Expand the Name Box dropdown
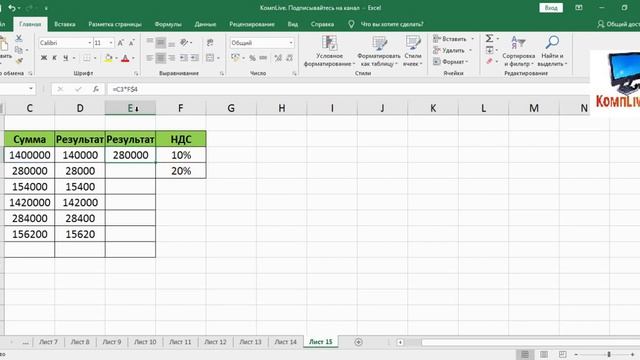 tap(31, 89)
